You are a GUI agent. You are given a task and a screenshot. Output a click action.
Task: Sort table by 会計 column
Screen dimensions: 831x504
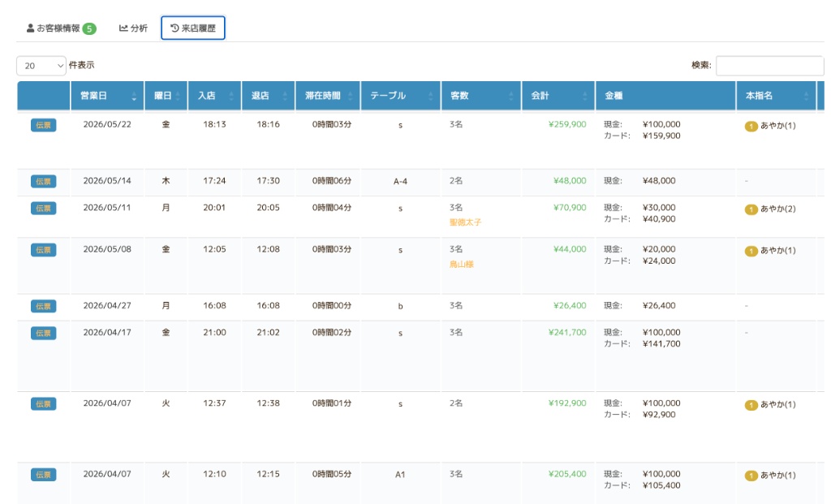click(558, 96)
